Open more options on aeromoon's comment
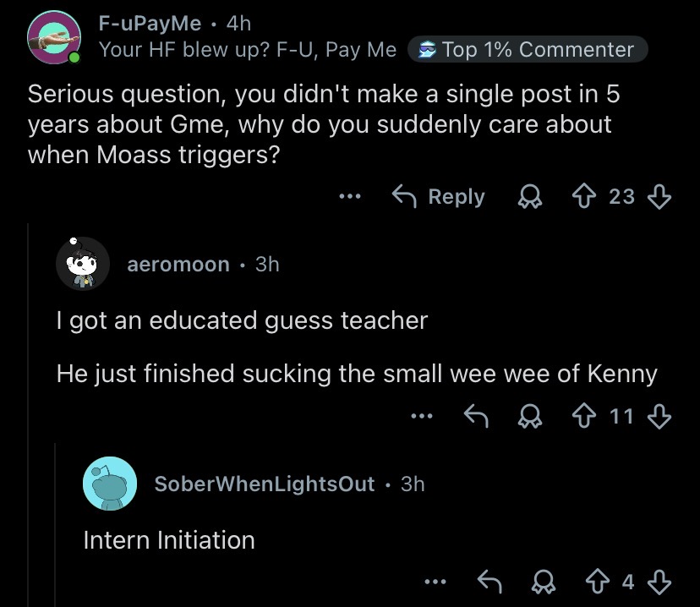This screenshot has width=700, height=607. point(420,415)
